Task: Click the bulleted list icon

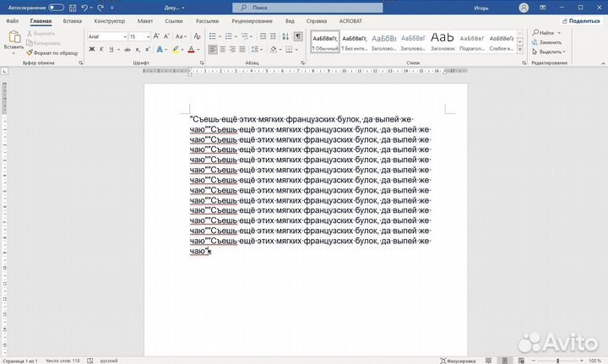Action: (x=213, y=36)
